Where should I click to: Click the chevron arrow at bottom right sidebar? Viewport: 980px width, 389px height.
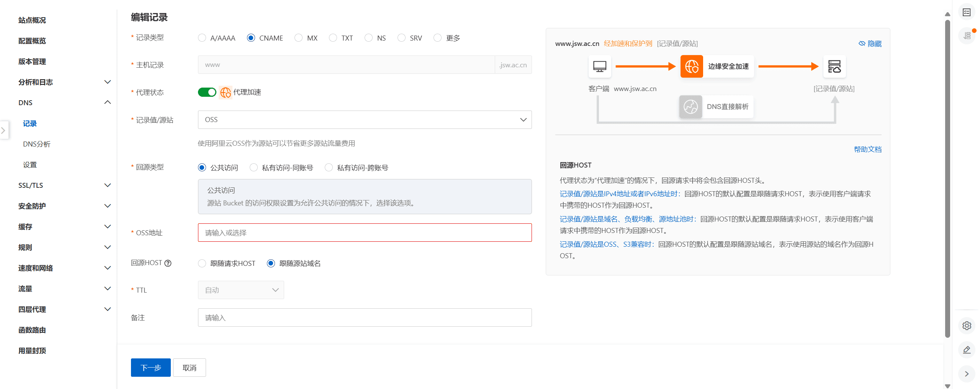[x=967, y=374]
